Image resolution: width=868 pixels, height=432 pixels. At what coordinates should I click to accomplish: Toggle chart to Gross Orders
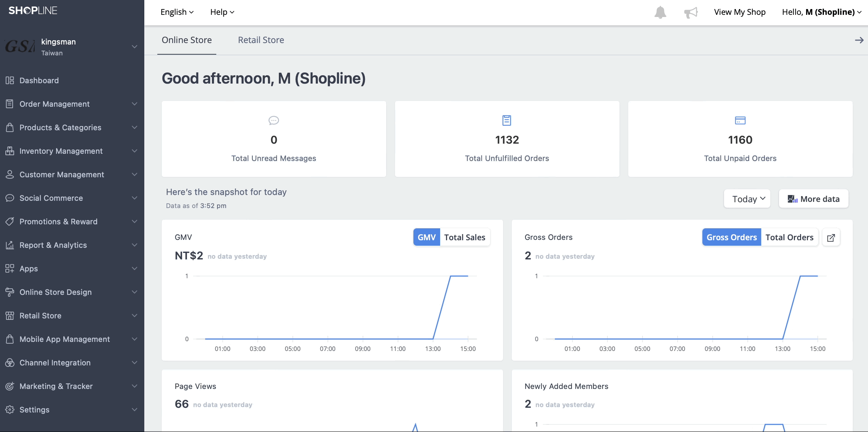coord(732,237)
